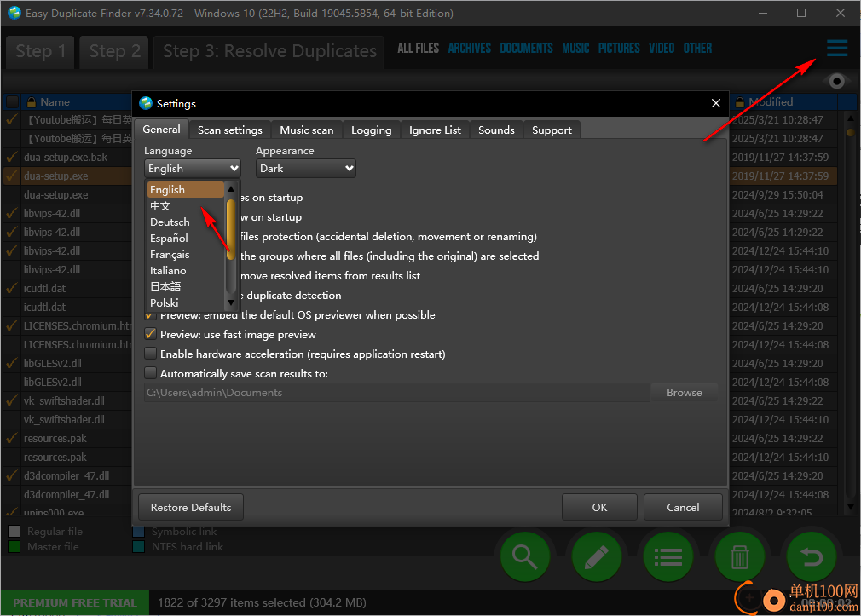Uncheck vk_swiftshader.dll row dated 2024/6/25 14:29:22
The height and width of the screenshot is (616, 861).
coord(12,401)
